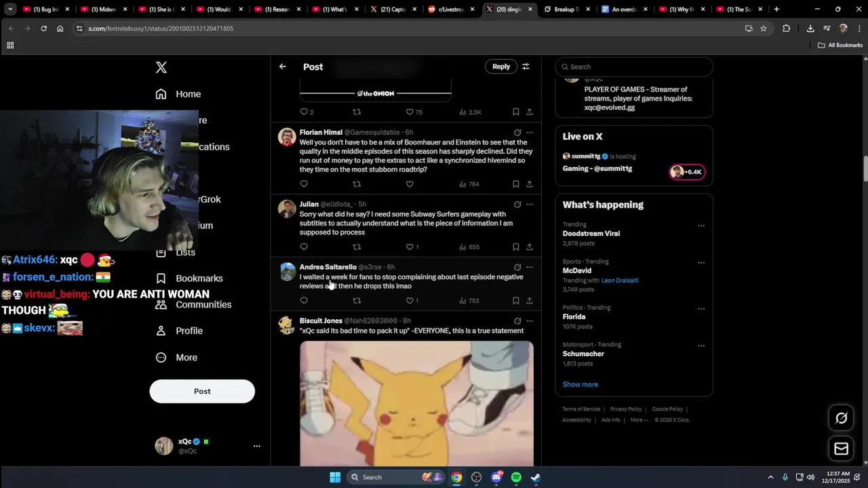This screenshot has height=488, width=868.
Task: Click Grok icon on Julian's post
Action: click(517, 204)
